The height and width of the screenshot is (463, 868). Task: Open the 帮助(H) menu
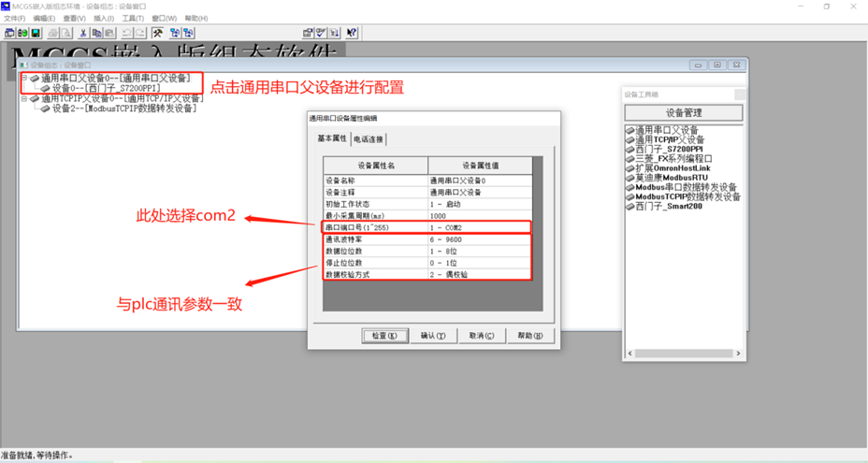pos(196,19)
